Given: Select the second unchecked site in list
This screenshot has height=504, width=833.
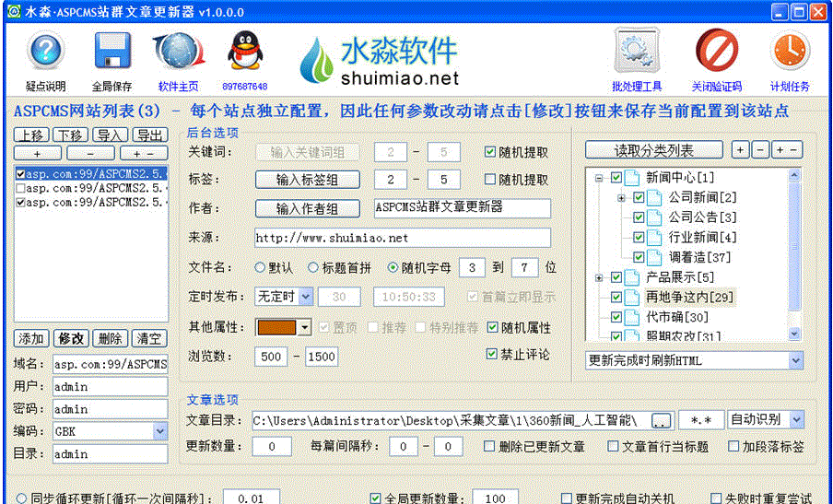Looking at the screenshot, I should pyautogui.click(x=92, y=188).
